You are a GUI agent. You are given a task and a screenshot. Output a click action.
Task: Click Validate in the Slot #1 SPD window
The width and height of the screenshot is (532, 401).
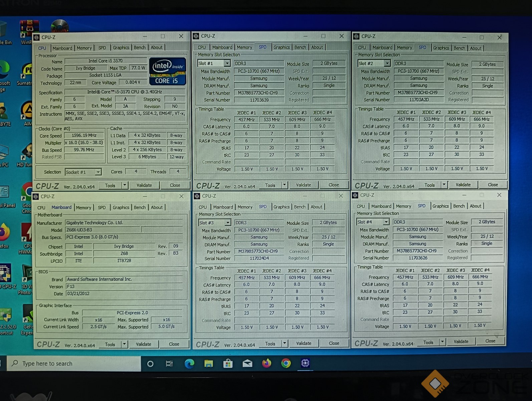(x=303, y=185)
